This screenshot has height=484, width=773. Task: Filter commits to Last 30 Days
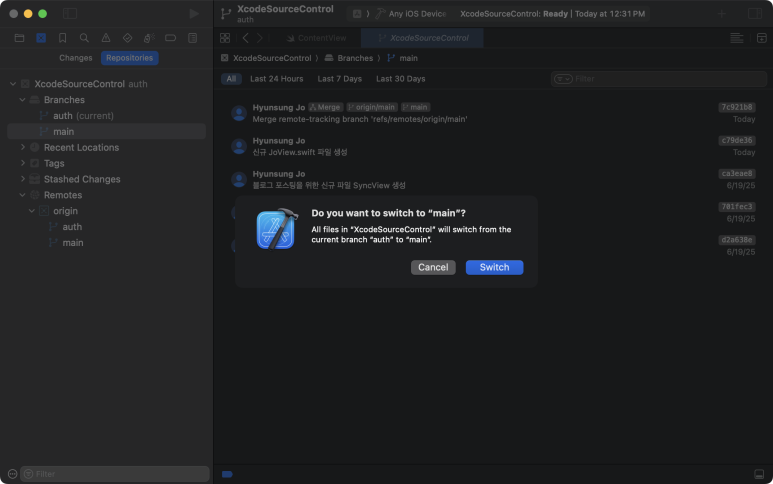(x=400, y=79)
